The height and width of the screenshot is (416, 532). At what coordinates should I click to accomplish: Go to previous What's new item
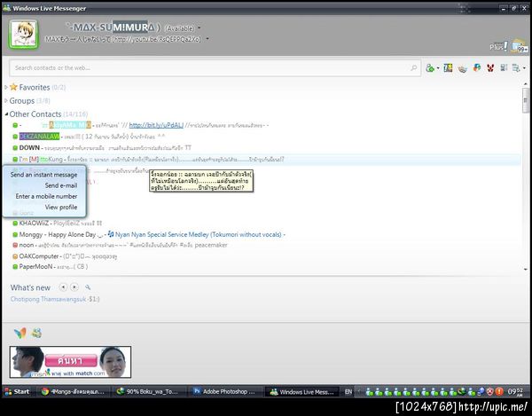(63, 287)
